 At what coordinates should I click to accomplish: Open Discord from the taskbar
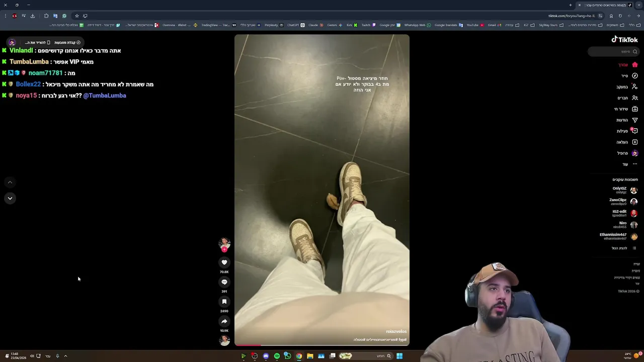(266, 356)
